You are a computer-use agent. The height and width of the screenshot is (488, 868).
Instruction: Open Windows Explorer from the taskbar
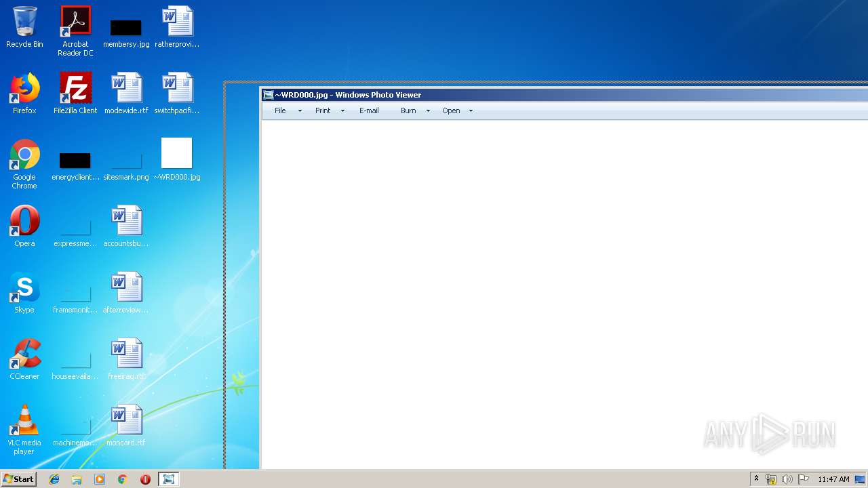click(77, 479)
